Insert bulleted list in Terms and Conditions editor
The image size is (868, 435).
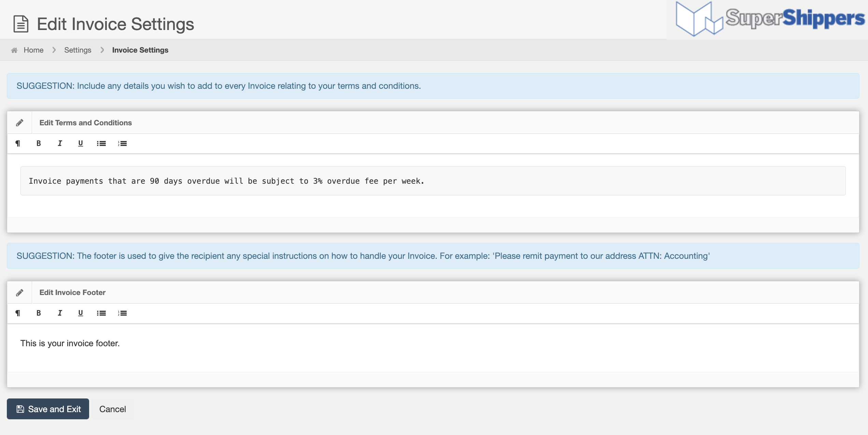101,143
